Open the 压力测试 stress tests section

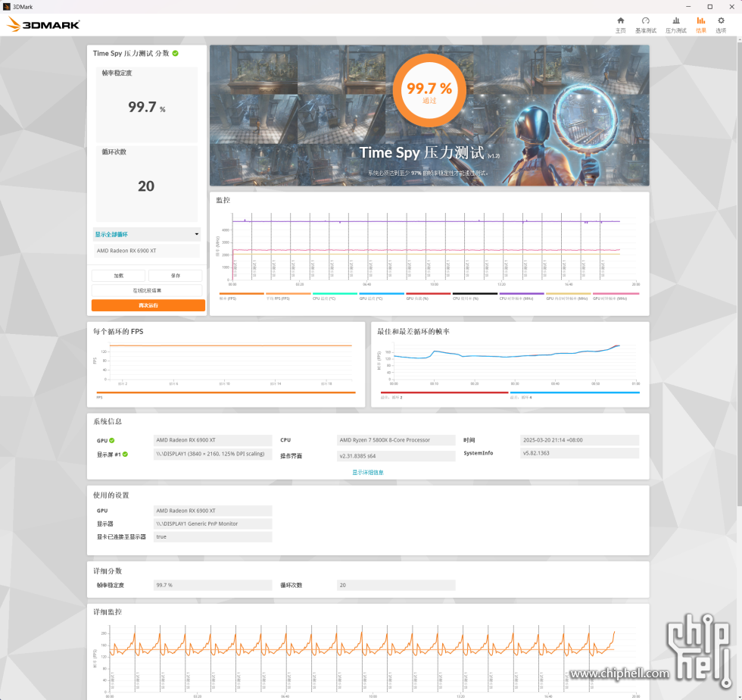pyautogui.click(x=675, y=25)
